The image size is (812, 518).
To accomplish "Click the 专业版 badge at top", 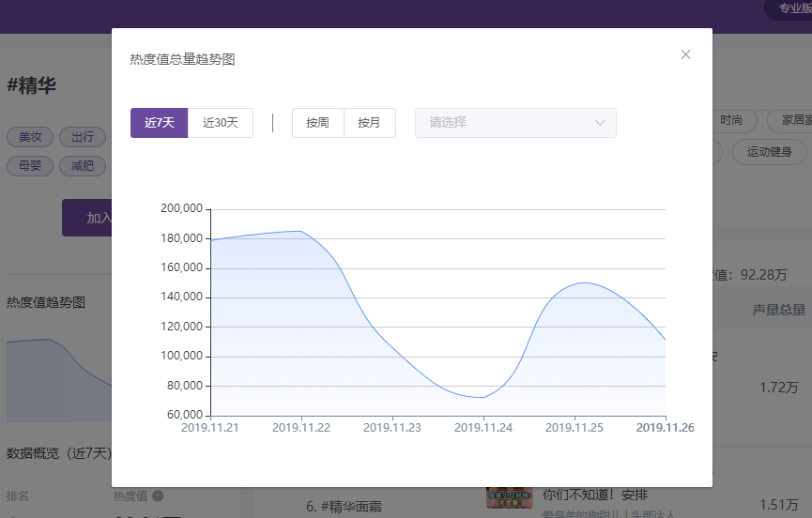I will tap(790, 8).
